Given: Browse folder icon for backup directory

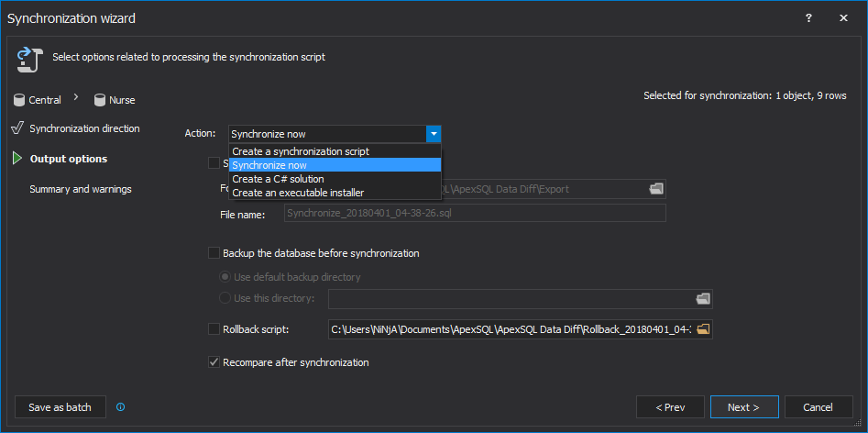Looking at the screenshot, I should click(x=702, y=298).
